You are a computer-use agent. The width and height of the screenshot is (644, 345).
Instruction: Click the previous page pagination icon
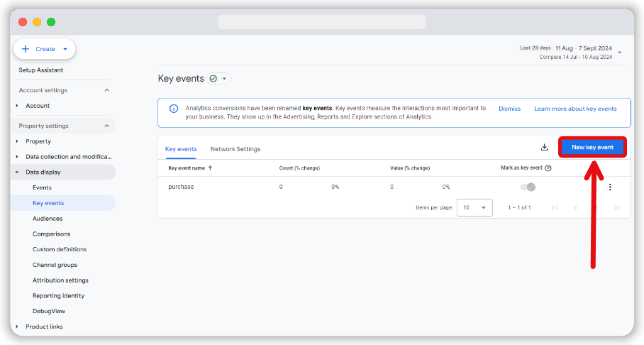pyautogui.click(x=575, y=208)
